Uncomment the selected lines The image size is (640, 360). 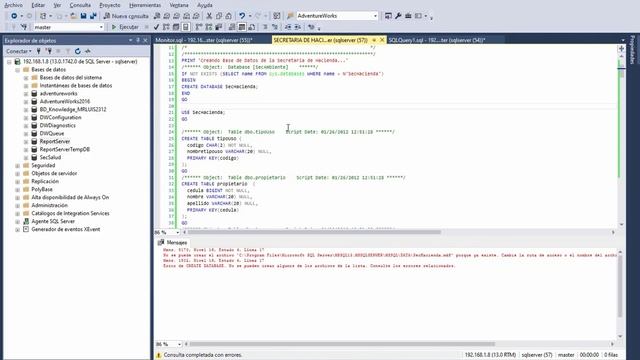point(275,27)
